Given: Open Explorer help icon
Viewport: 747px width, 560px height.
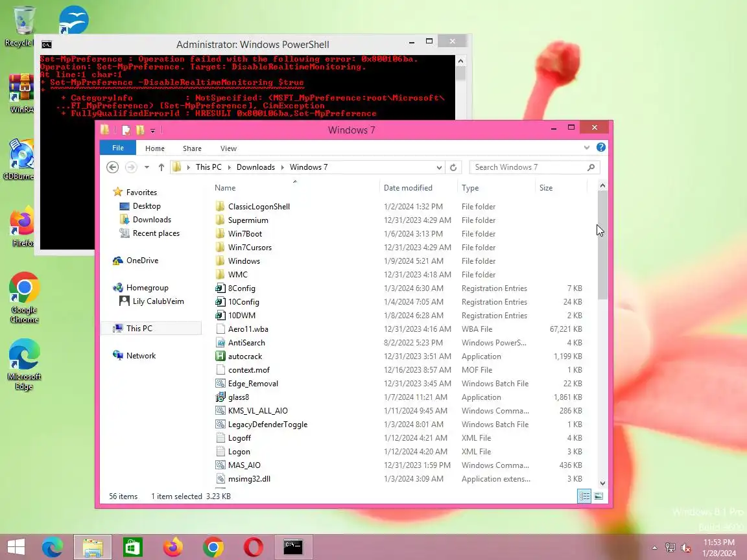Looking at the screenshot, I should pyautogui.click(x=600, y=147).
